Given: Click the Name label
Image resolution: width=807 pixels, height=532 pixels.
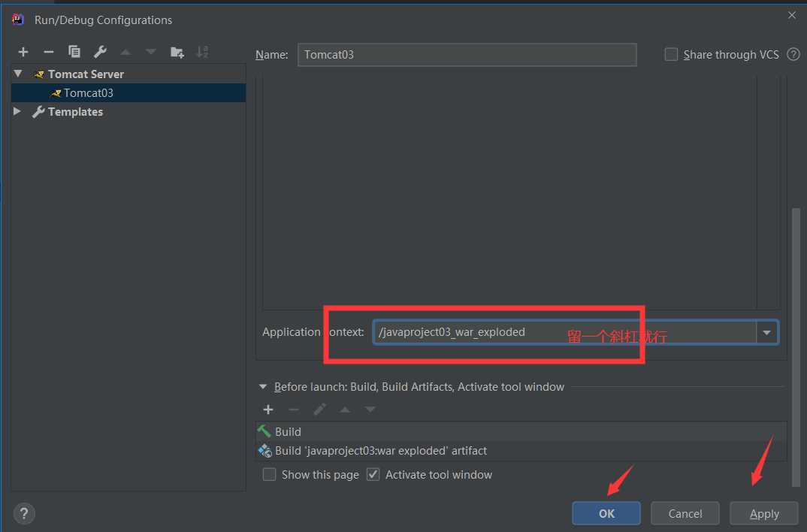Looking at the screenshot, I should click(x=272, y=55).
